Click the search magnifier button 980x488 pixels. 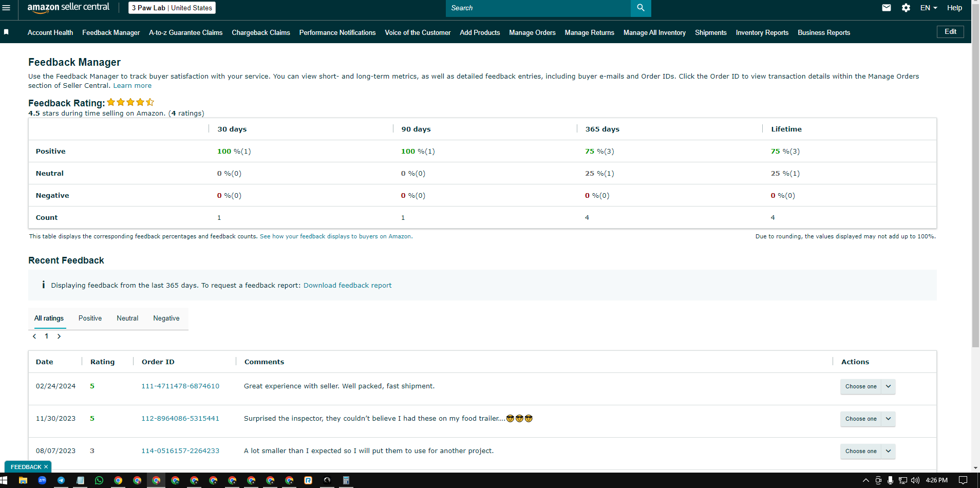click(640, 8)
